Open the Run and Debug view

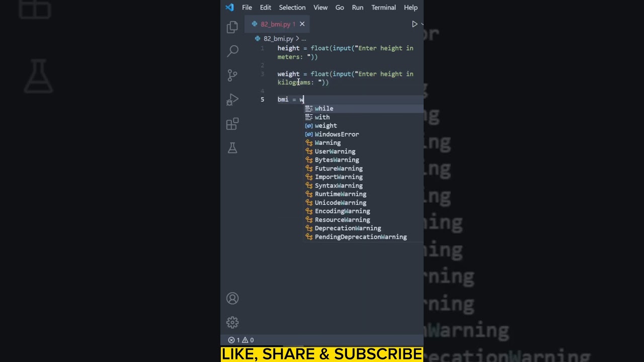[232, 100]
